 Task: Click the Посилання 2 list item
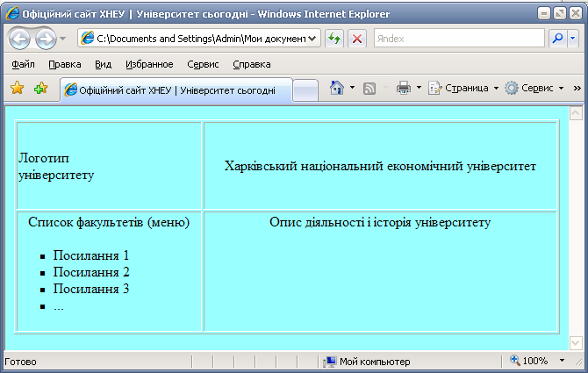tap(91, 272)
